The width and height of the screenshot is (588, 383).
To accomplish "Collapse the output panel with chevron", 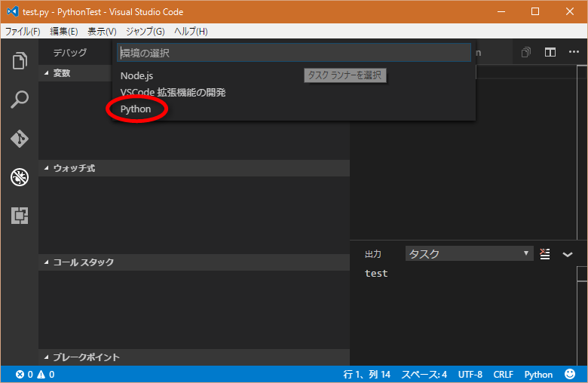I will [568, 254].
